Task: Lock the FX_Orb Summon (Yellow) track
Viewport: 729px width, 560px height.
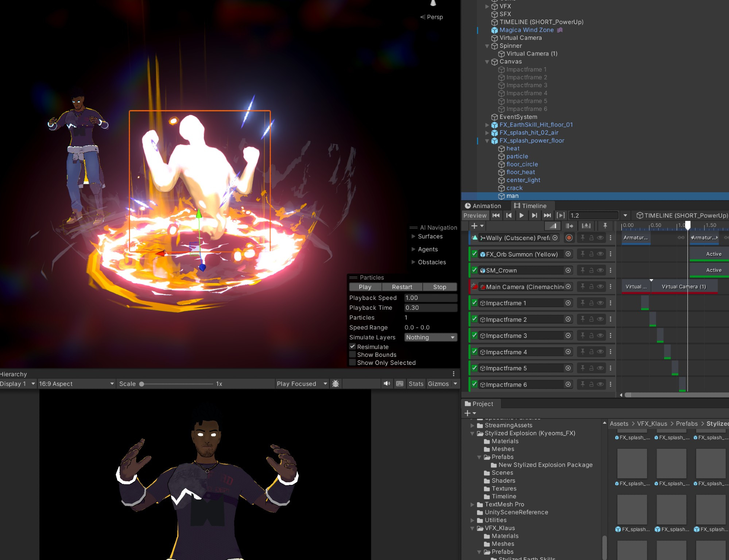Action: [591, 254]
